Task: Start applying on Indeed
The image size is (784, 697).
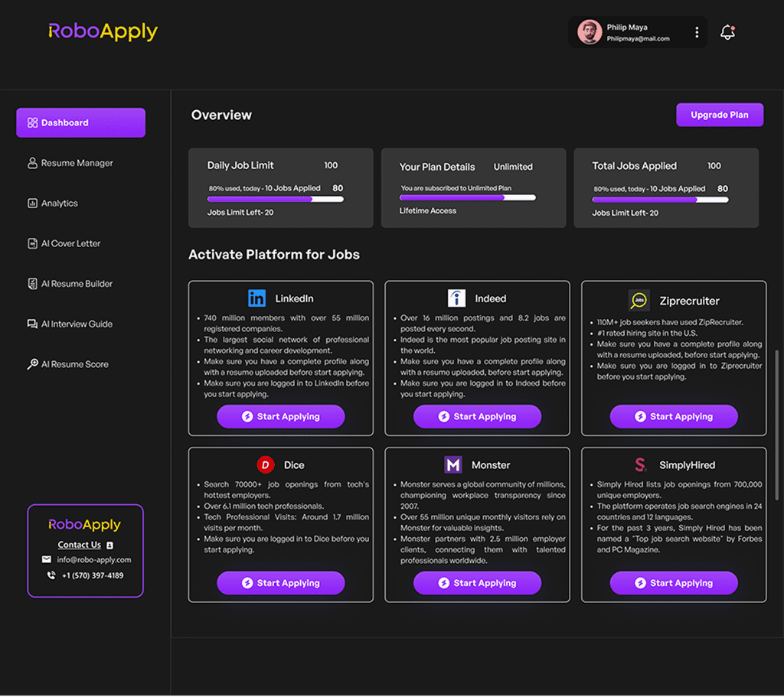Action: pos(478,417)
